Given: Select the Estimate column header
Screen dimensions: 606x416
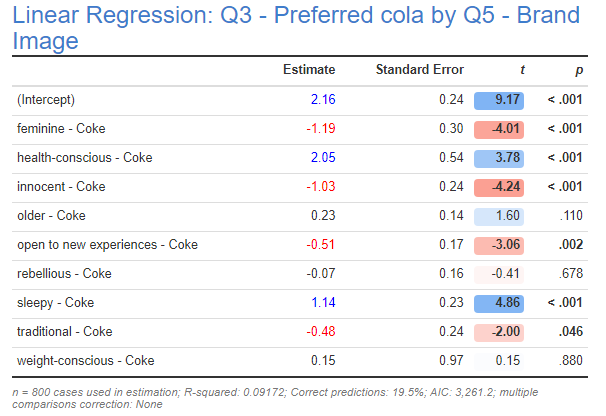Looking at the screenshot, I should [x=309, y=70].
